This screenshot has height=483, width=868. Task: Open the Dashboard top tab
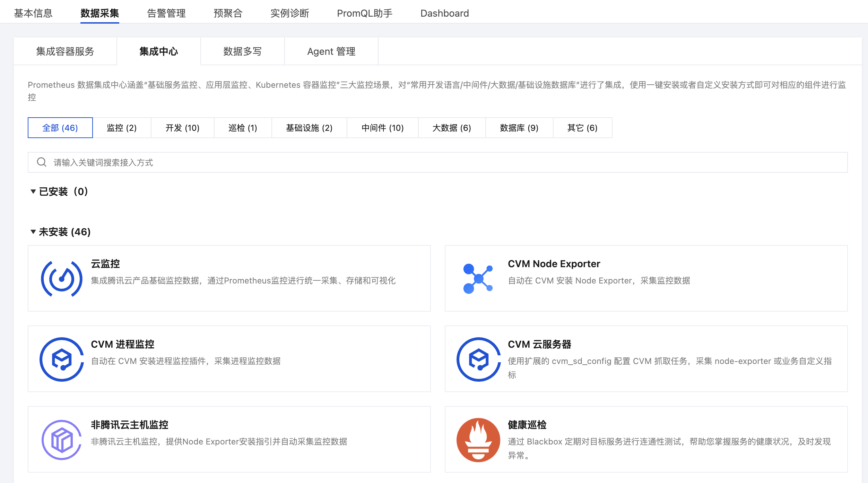[x=444, y=13]
